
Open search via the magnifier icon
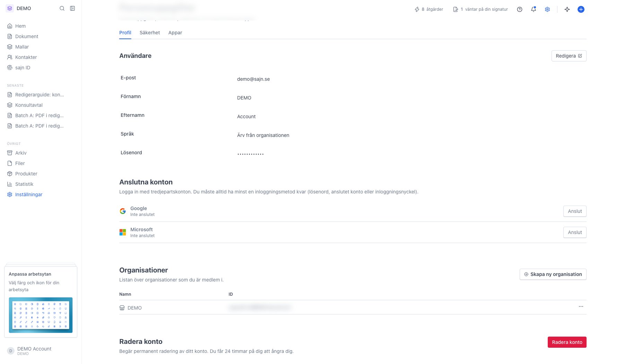(62, 8)
